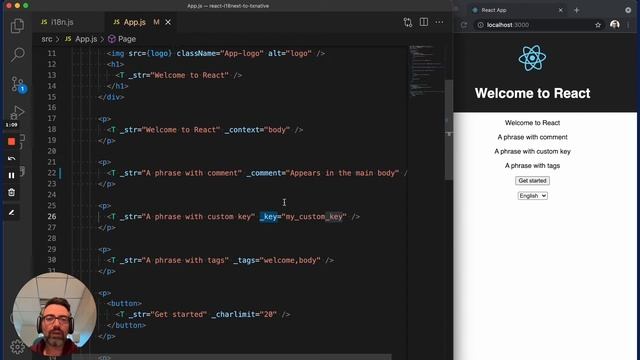Click the browser settings gear at top right
This screenshot has height=360, width=640.
click(x=628, y=10)
